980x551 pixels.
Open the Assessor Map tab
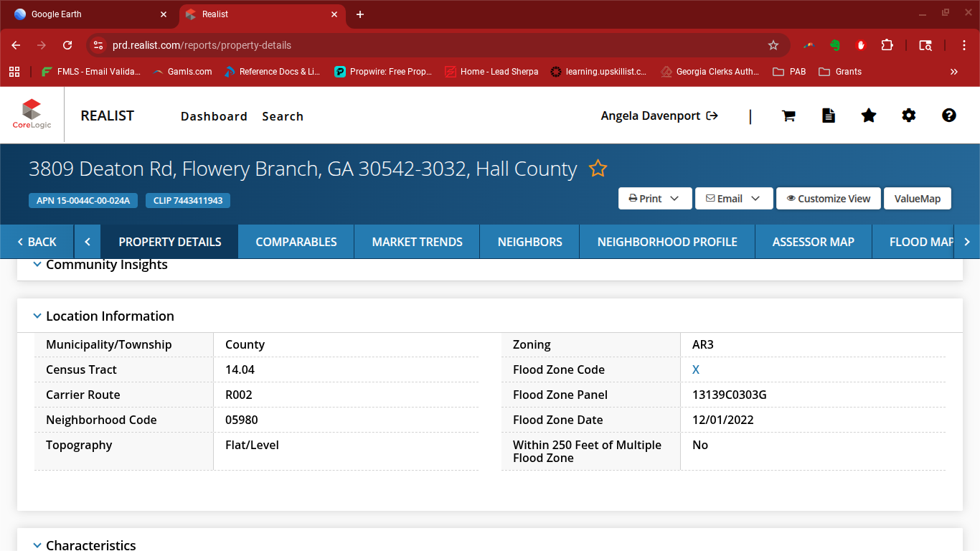pyautogui.click(x=814, y=242)
